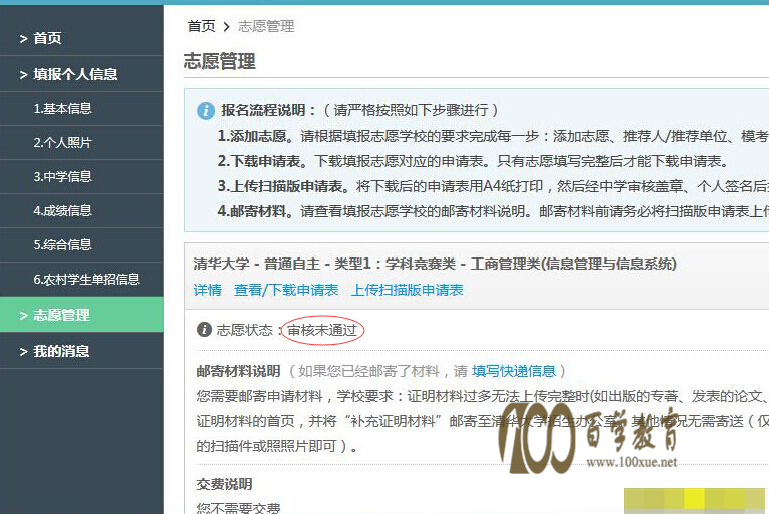Click 查看/下载申请表 link

286,290
